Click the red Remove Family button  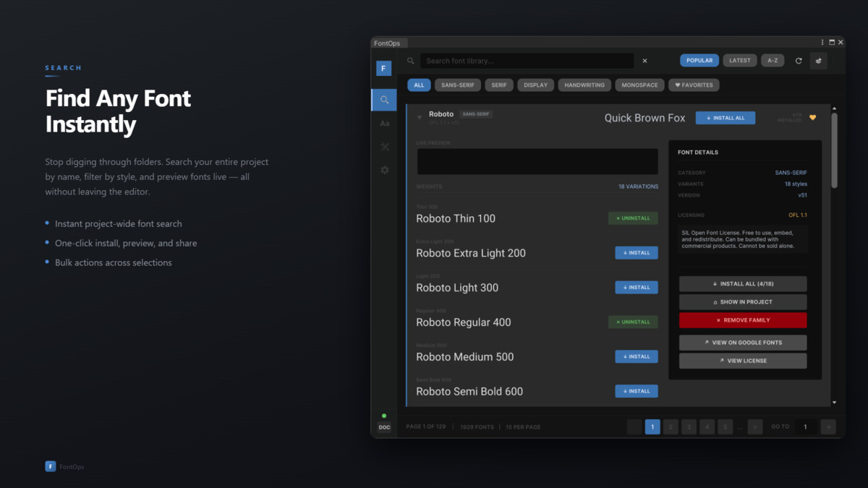click(743, 320)
